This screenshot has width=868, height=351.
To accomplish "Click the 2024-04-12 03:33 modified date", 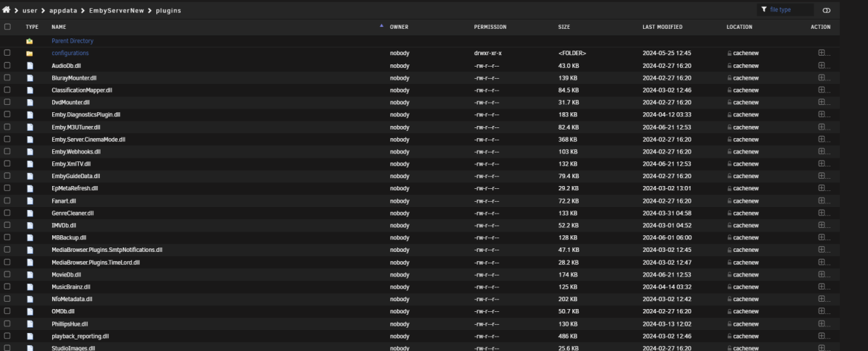I will coord(667,115).
